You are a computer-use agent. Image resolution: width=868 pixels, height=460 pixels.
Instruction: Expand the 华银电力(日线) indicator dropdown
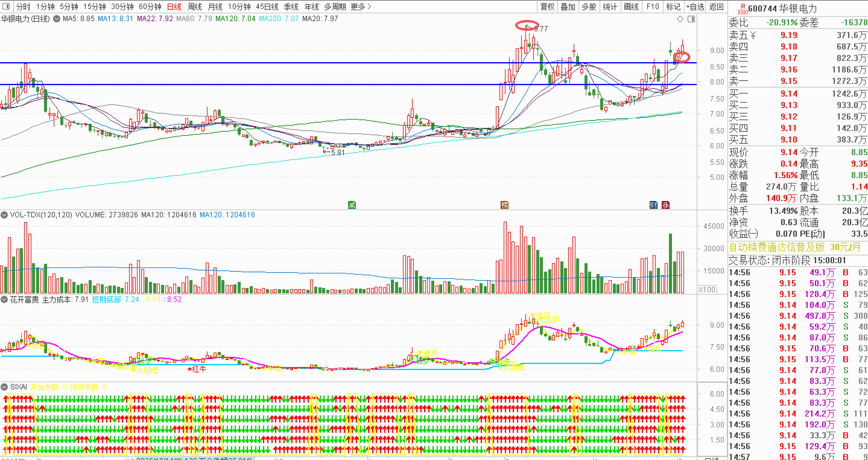tap(57, 19)
